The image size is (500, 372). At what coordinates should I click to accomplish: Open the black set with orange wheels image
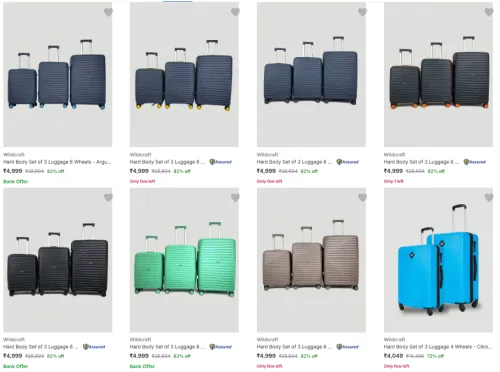[x=438, y=74]
